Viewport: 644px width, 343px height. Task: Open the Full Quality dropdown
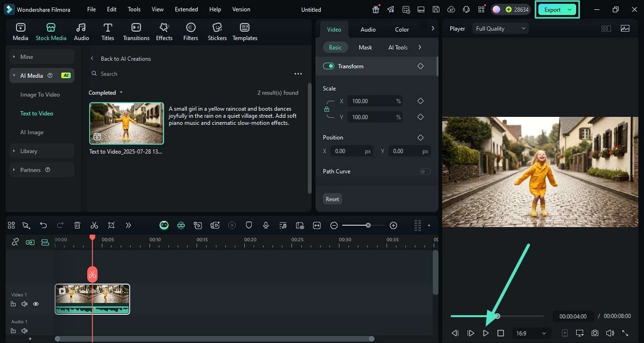[500, 29]
